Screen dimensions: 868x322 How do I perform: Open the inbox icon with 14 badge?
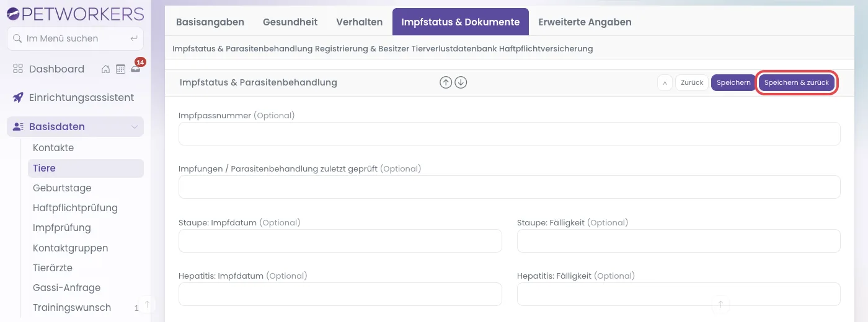(136, 69)
